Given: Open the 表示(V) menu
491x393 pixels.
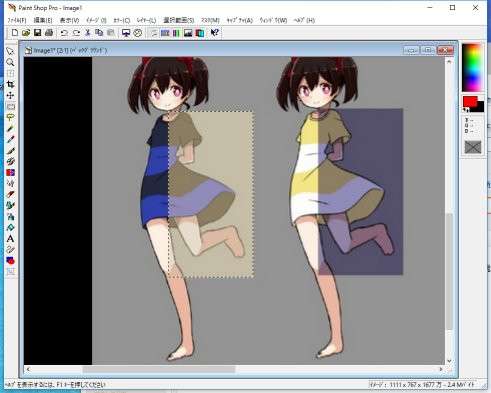Looking at the screenshot, I should click(69, 20).
